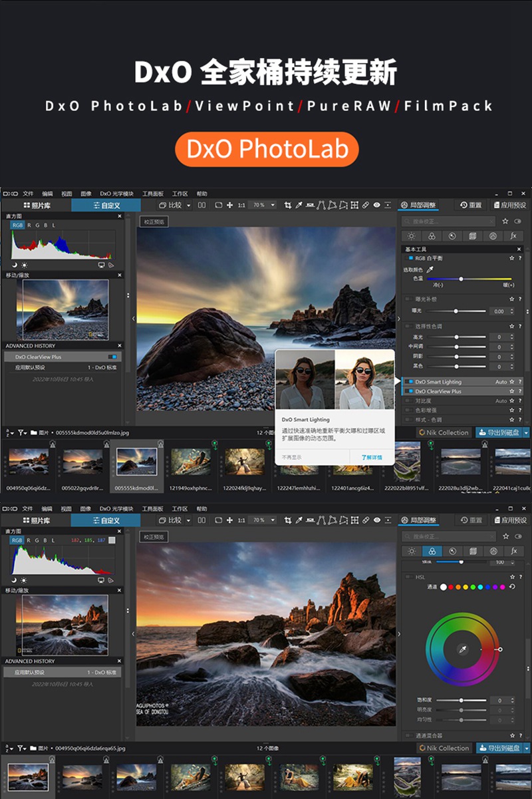Image resolution: width=532 pixels, height=799 pixels.
Task: Click the white balance eyedropper next to 选取颜色
Action: click(x=429, y=269)
